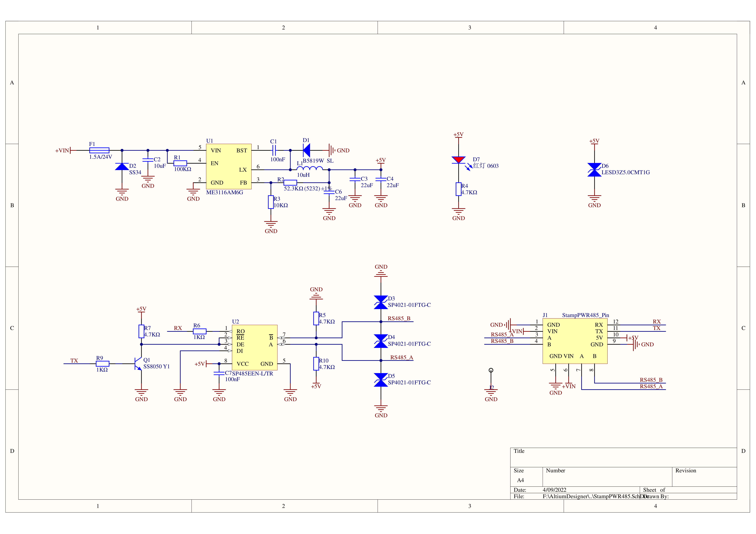
Task: Select the StampPWR485_Pin label text
Action: pyautogui.click(x=585, y=315)
